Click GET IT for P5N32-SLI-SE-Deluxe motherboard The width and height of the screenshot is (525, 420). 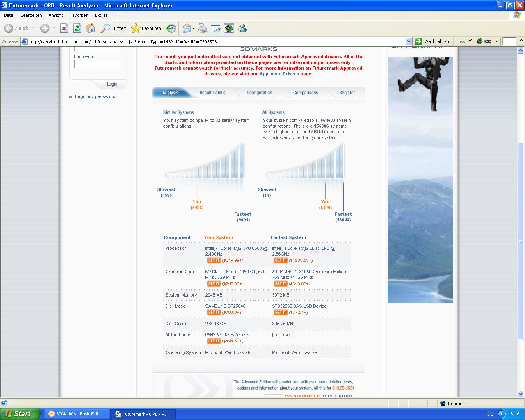(214, 341)
